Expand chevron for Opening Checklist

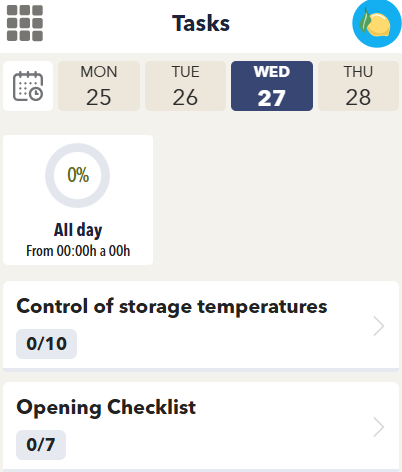point(379,427)
